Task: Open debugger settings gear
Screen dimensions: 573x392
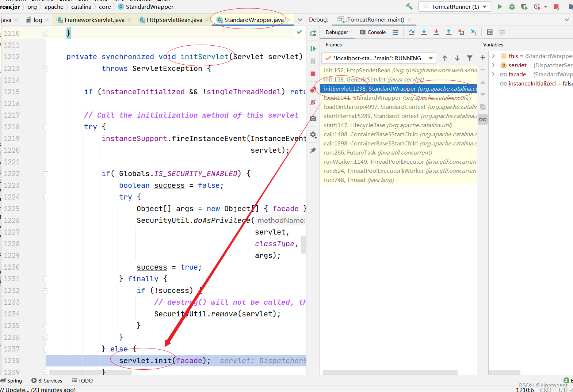Action: point(313,135)
